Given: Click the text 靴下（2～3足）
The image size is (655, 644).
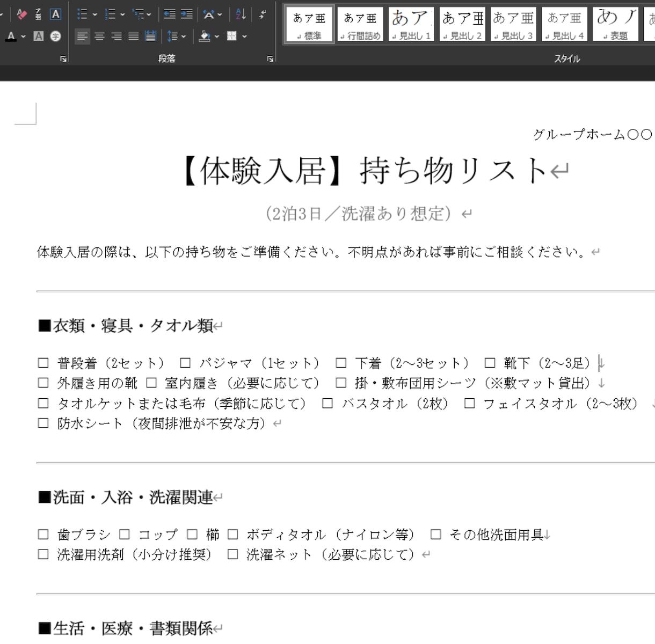Looking at the screenshot, I should click(x=548, y=363).
